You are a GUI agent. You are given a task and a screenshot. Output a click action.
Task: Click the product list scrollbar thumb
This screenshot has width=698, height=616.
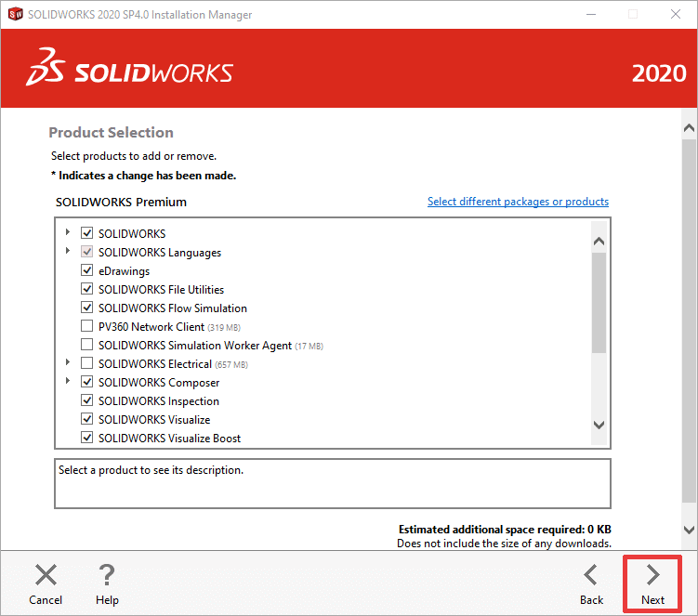click(599, 303)
